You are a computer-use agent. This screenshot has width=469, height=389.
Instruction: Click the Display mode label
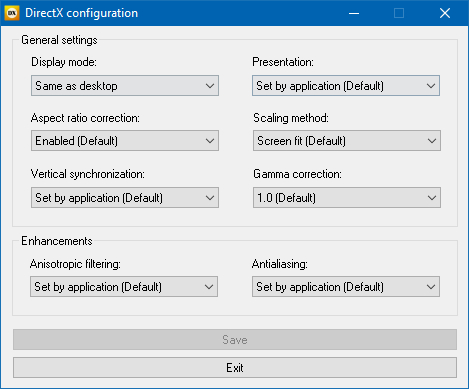(x=64, y=62)
